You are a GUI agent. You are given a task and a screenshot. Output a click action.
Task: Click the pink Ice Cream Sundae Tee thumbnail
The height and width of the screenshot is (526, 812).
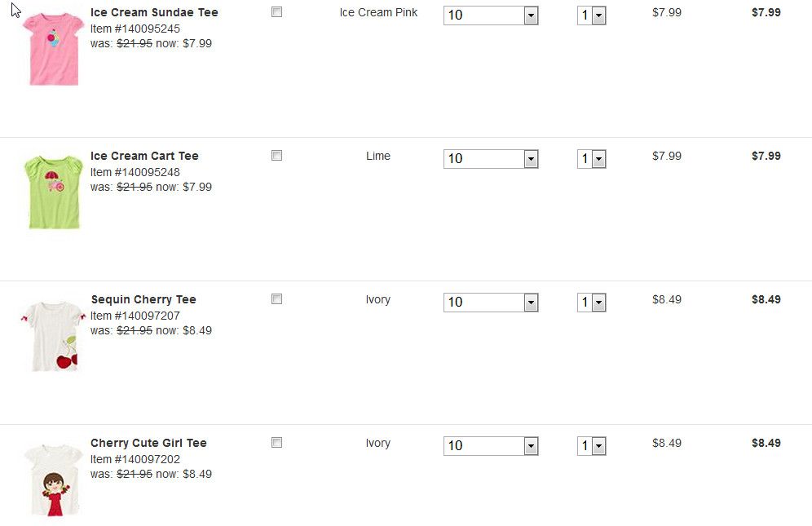(54, 48)
